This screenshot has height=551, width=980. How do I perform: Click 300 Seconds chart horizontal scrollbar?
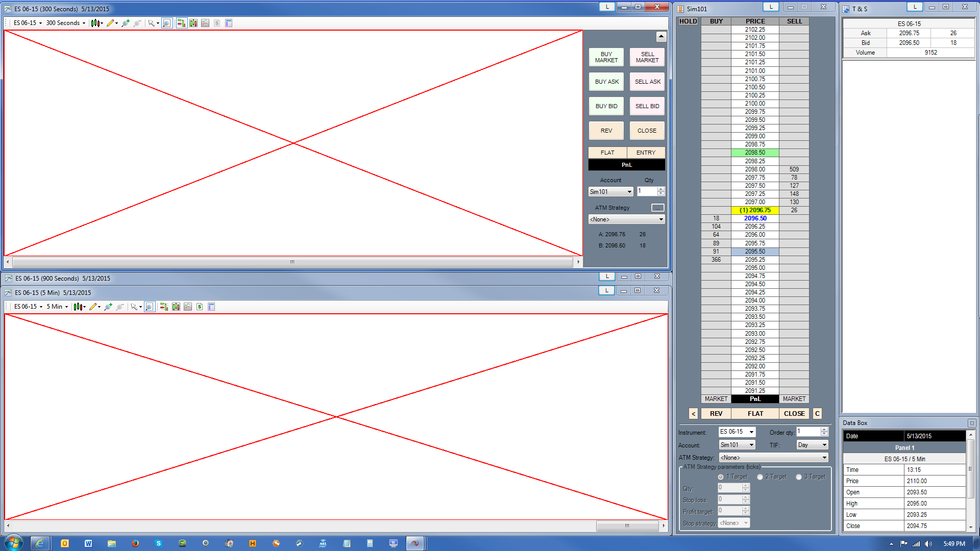[x=292, y=262]
